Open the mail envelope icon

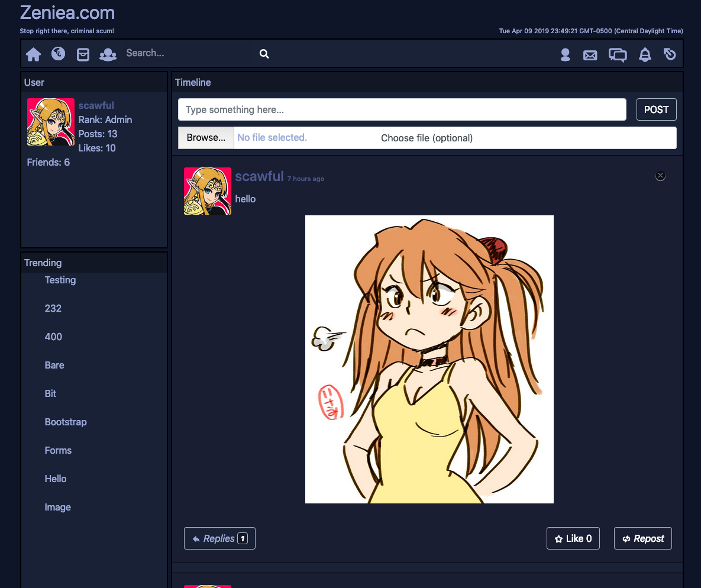590,55
